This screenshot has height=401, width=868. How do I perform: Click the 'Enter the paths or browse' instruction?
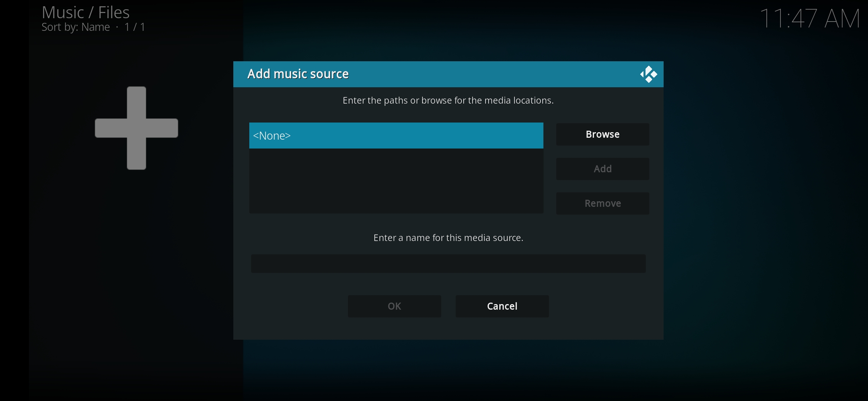448,101
